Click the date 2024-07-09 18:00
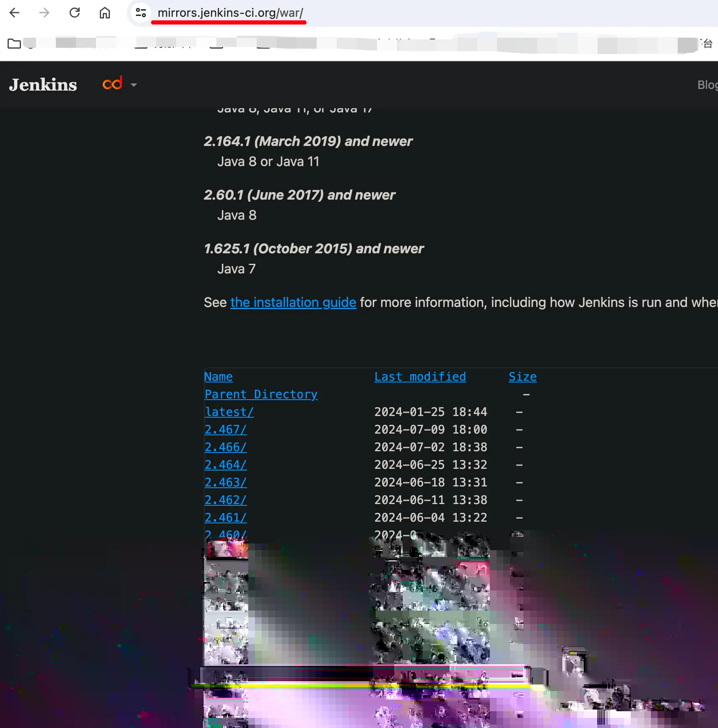The width and height of the screenshot is (718, 728). pos(431,429)
